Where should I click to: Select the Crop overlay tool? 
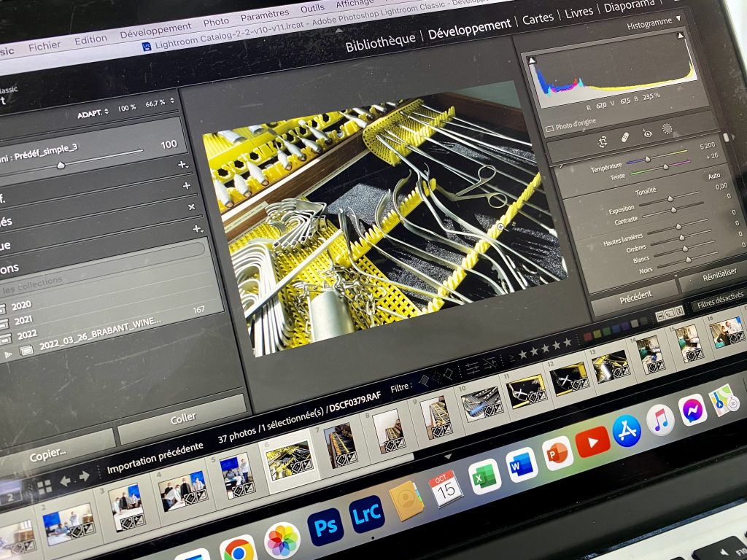(x=603, y=141)
